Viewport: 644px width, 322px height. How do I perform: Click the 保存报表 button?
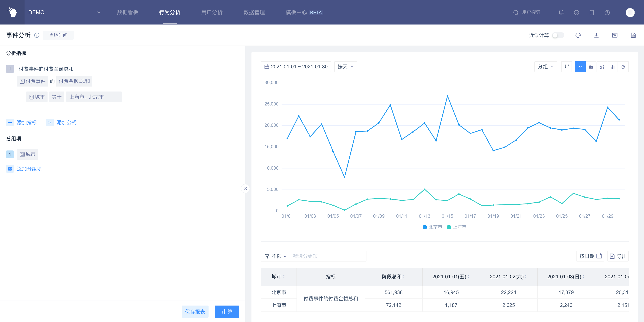[195, 311]
